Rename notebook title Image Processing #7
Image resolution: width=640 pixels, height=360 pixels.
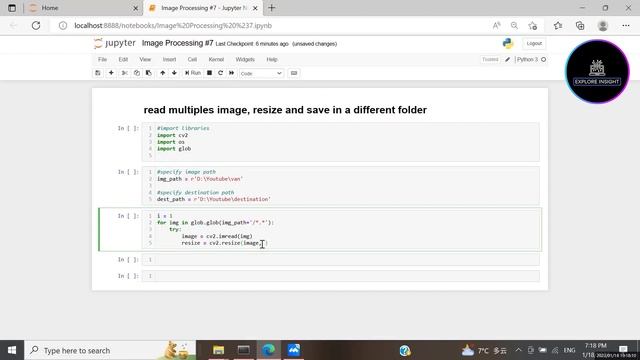pos(178,43)
